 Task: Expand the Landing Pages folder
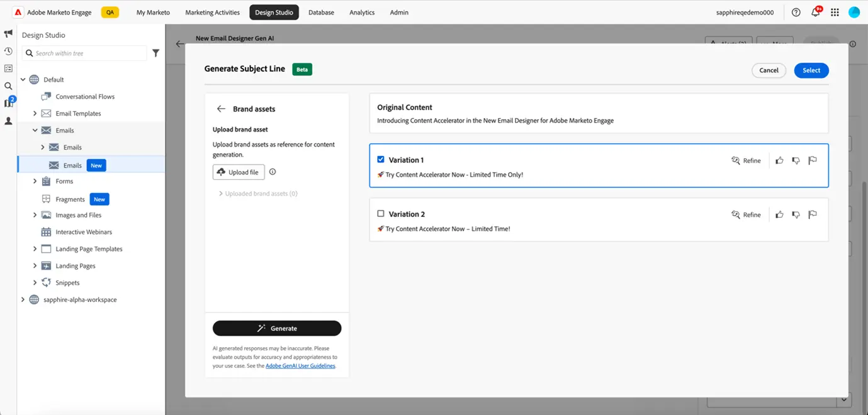click(x=35, y=266)
